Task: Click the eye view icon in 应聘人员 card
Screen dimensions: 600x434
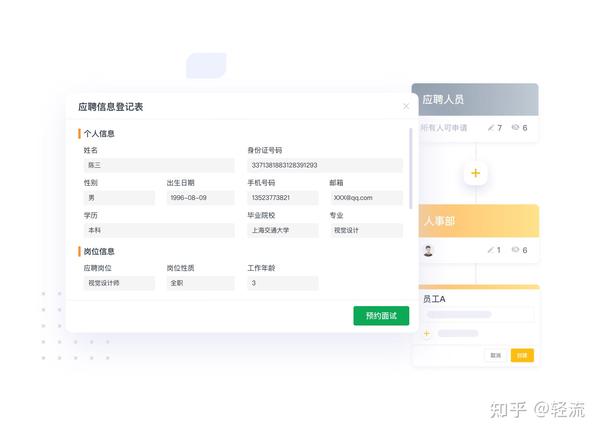Action: click(516, 127)
